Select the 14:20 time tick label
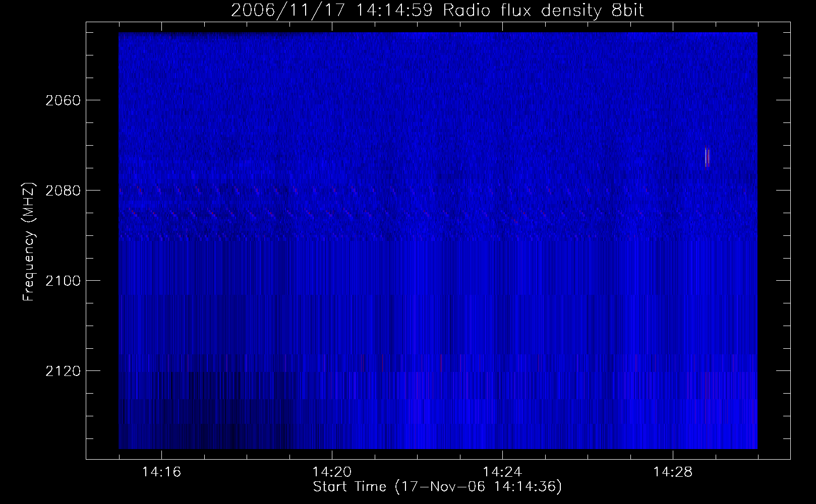The height and width of the screenshot is (504, 816). point(332,472)
